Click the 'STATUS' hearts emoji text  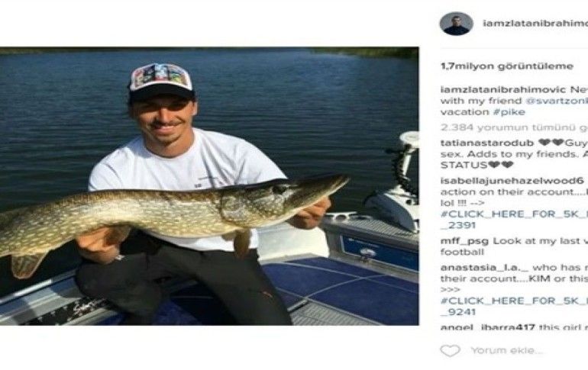coord(477,165)
